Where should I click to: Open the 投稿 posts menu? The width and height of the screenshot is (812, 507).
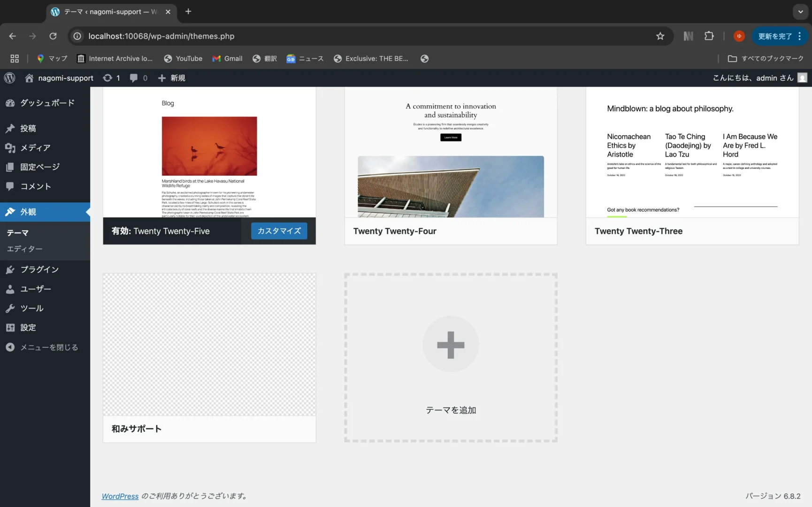28,128
